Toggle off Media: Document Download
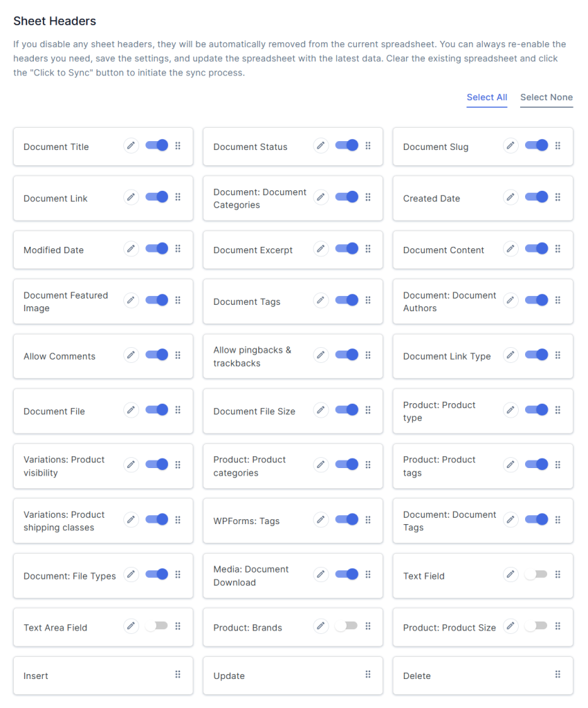The width and height of the screenshot is (588, 708). (347, 575)
